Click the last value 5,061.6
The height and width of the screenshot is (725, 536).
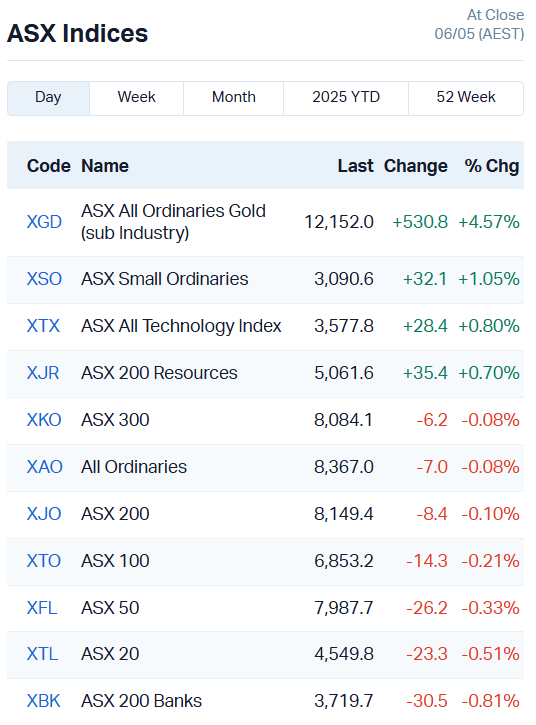tap(344, 373)
